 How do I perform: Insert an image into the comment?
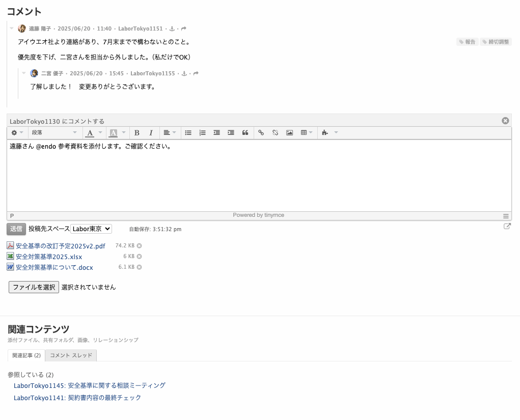pyautogui.click(x=289, y=133)
